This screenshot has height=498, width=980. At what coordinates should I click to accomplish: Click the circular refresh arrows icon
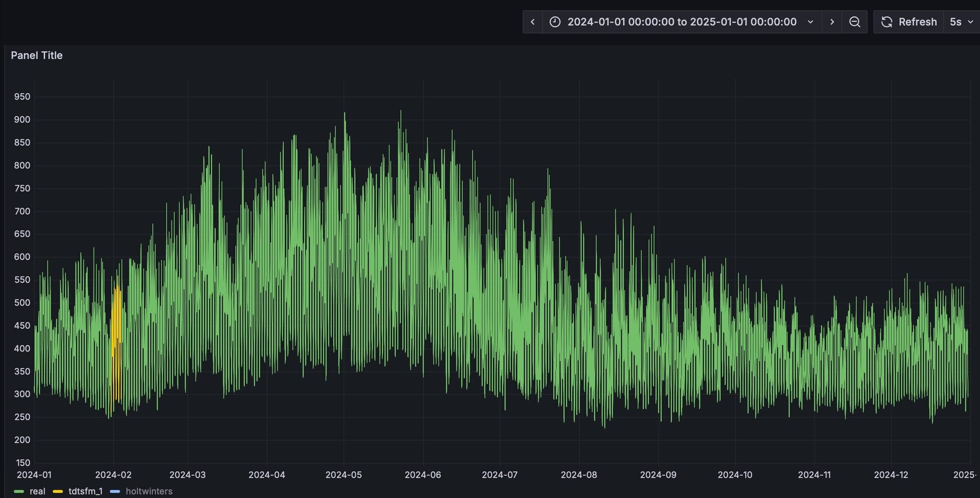tap(887, 22)
